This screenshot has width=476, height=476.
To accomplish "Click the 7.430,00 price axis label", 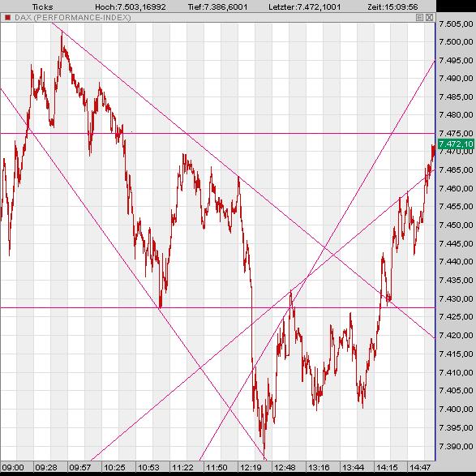I will (x=456, y=298).
